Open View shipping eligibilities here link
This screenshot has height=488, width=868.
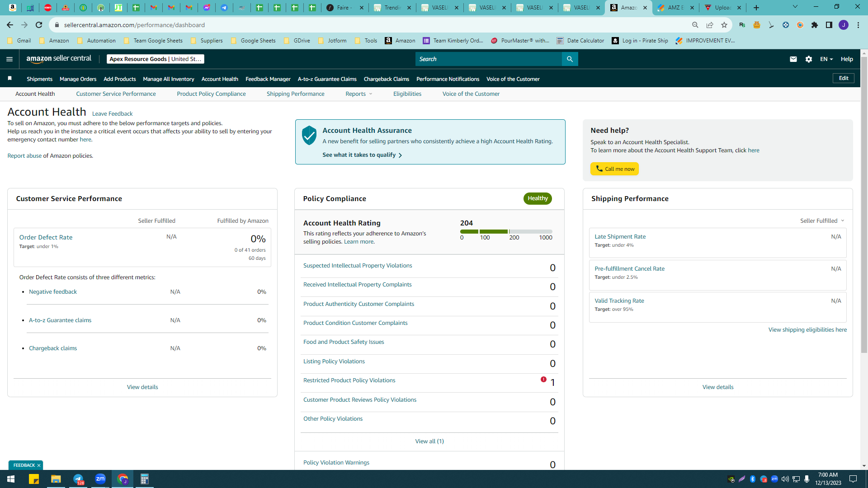tap(807, 330)
